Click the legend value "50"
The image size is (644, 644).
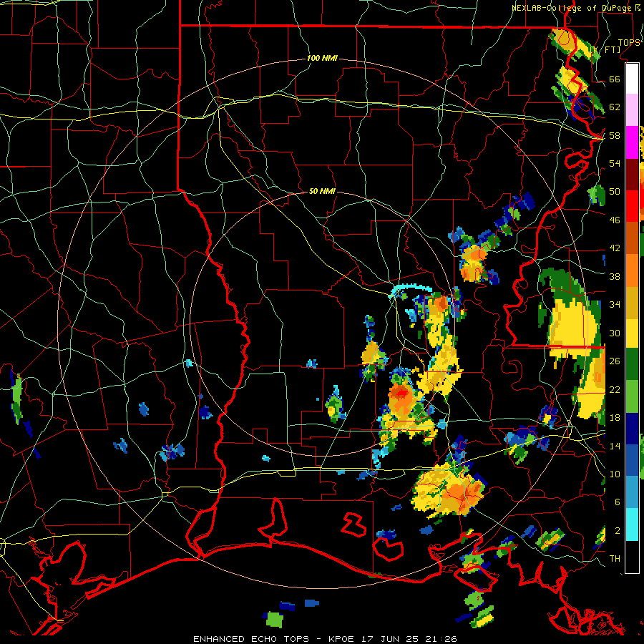pos(615,192)
